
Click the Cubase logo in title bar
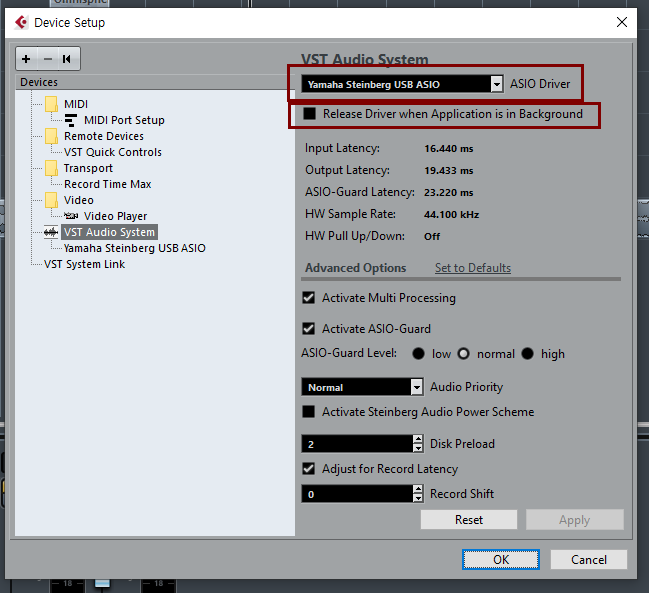click(x=21, y=22)
